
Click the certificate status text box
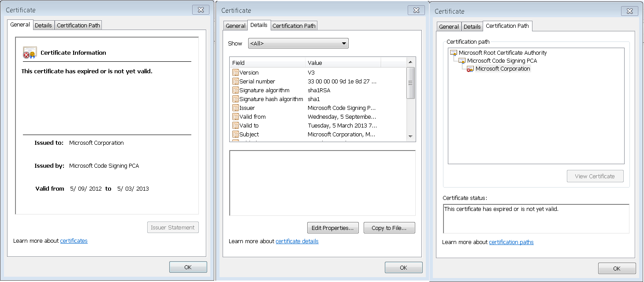point(536,218)
